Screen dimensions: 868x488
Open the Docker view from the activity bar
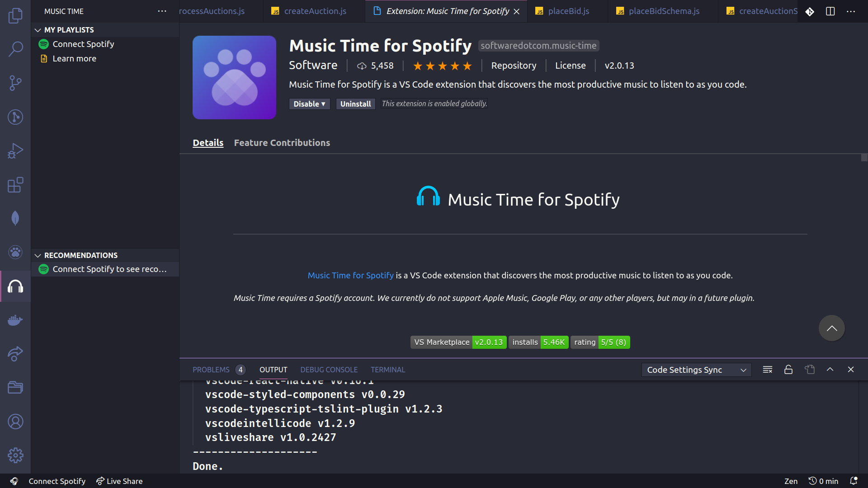point(15,320)
